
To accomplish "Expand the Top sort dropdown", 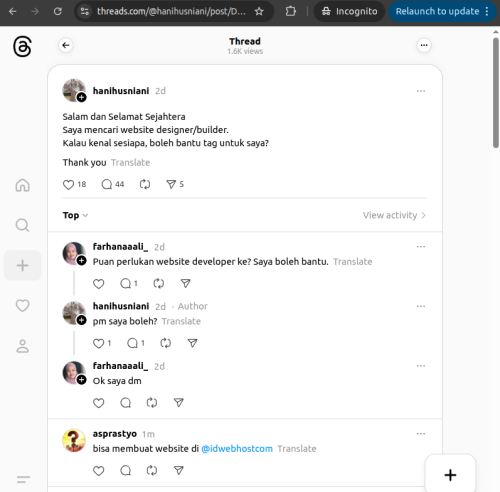I will point(76,215).
